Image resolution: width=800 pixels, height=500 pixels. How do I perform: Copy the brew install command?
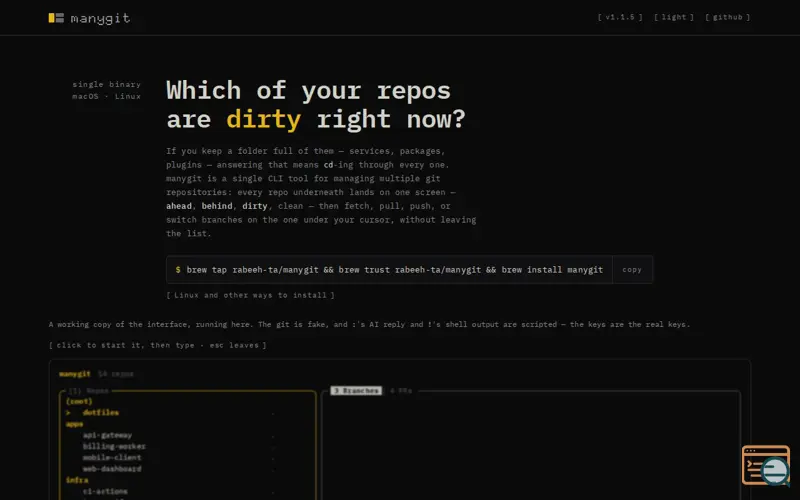632,270
